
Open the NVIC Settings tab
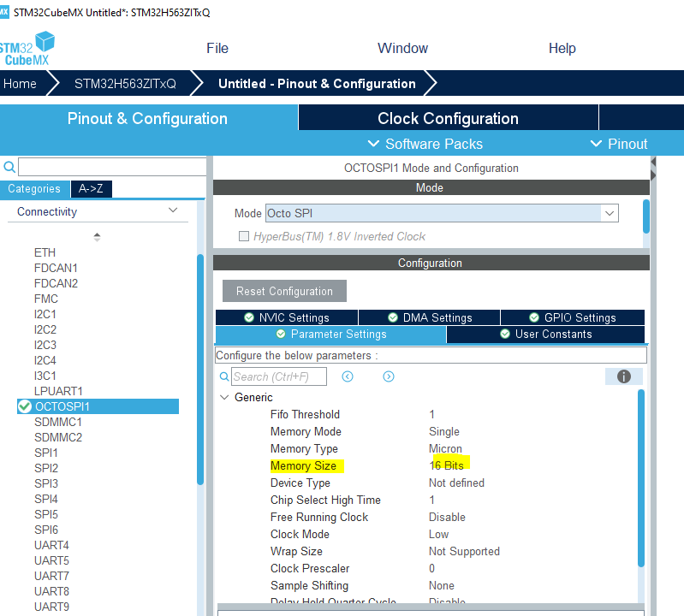coord(287,317)
